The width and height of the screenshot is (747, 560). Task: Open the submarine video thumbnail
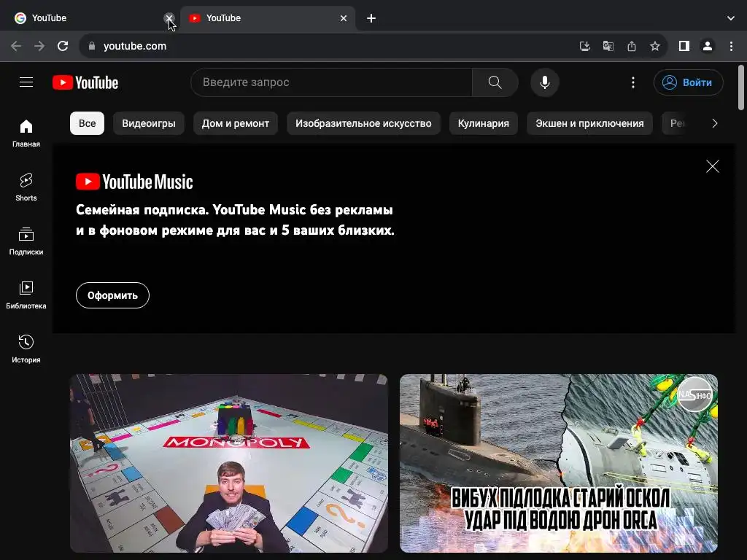[559, 463]
